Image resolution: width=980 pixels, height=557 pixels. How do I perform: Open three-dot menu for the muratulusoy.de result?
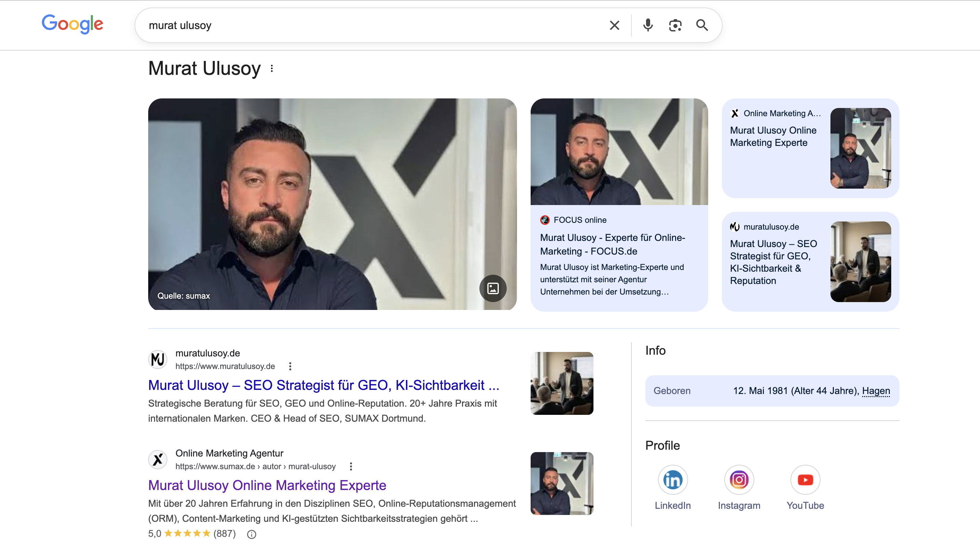[290, 366]
